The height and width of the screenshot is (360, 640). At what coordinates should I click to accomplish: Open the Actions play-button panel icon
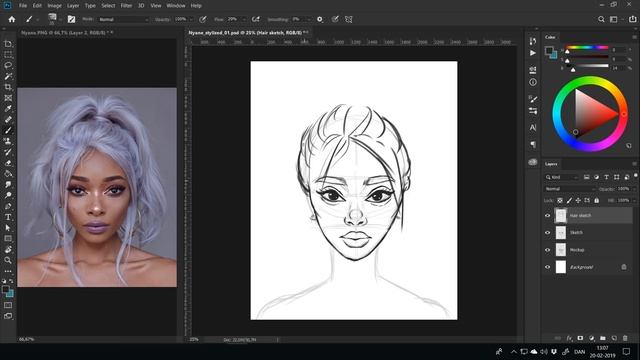point(533,53)
